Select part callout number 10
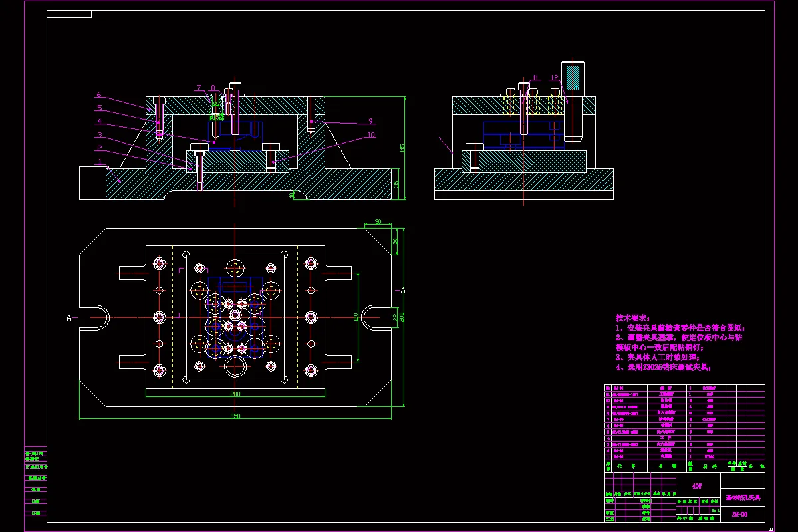This screenshot has height=532, width=798. point(371,135)
